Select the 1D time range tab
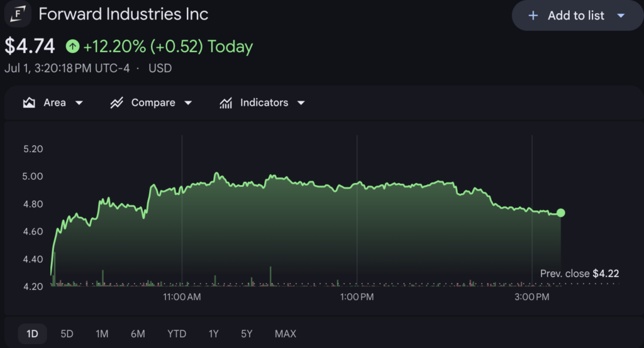 point(33,334)
